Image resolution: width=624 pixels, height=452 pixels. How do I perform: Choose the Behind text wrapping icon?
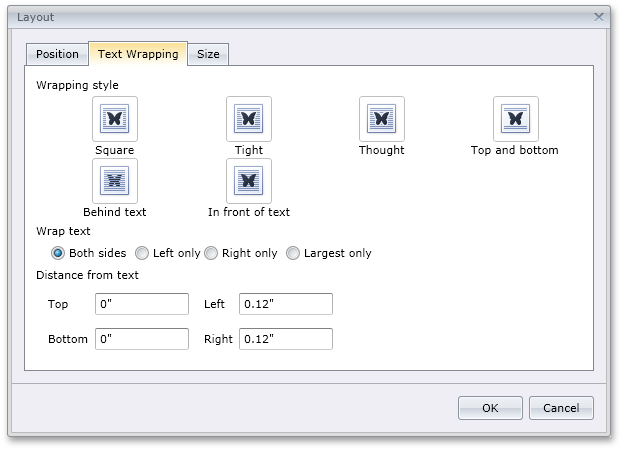[115, 181]
